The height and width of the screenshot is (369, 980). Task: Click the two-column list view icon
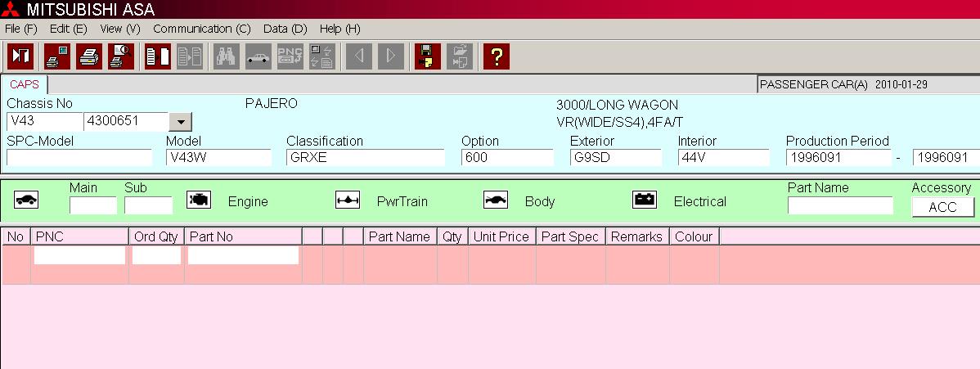[158, 56]
